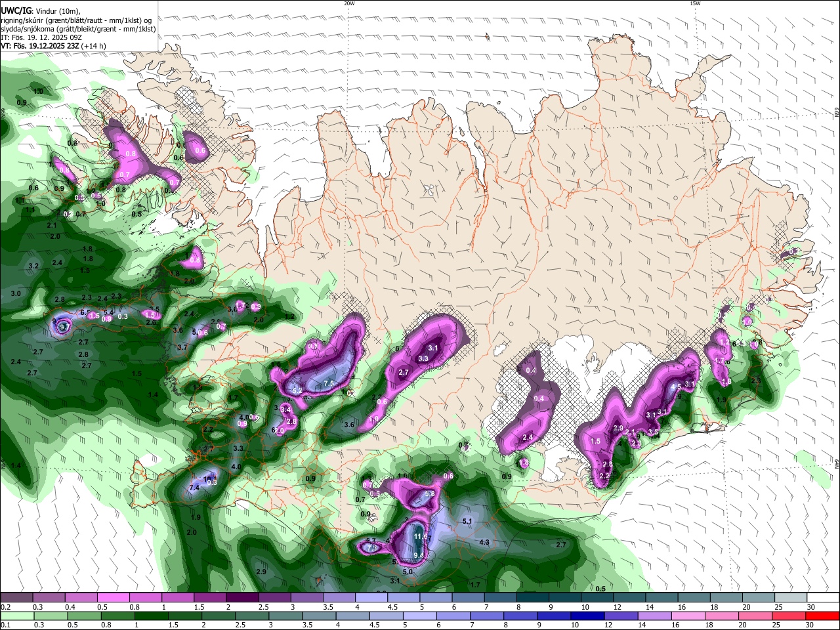The height and width of the screenshot is (630, 840).
Task: Click the "rigning/skúrir (grænt/blátt/rautt - mm/1klst) og" legend line
Action: 76,20
